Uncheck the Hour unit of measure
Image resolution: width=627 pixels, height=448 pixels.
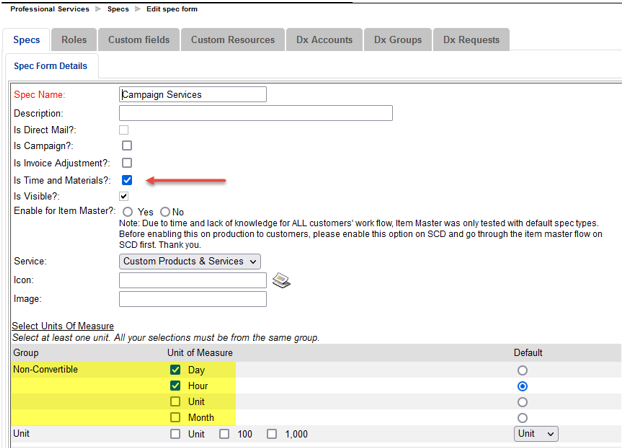point(175,386)
